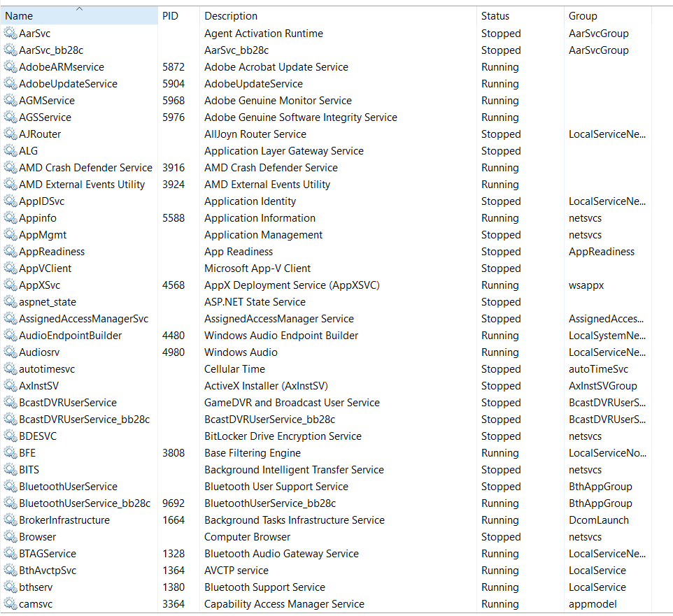Click PID 5872 of AdobeARMservice

coord(173,66)
